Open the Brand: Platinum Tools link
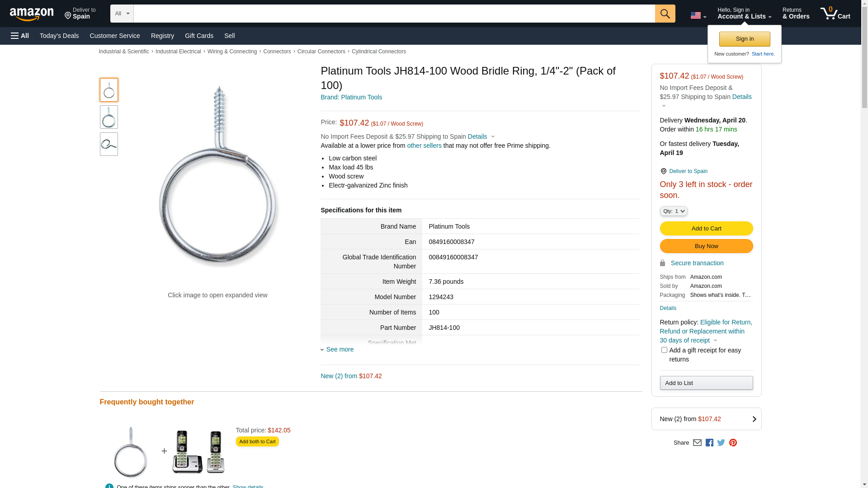 coord(351,97)
